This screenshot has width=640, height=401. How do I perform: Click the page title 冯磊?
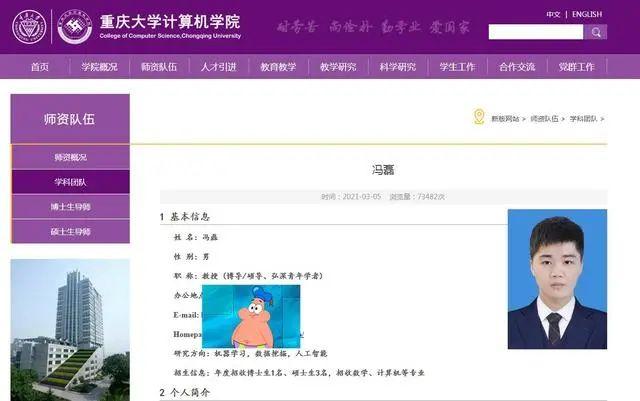pyautogui.click(x=383, y=169)
